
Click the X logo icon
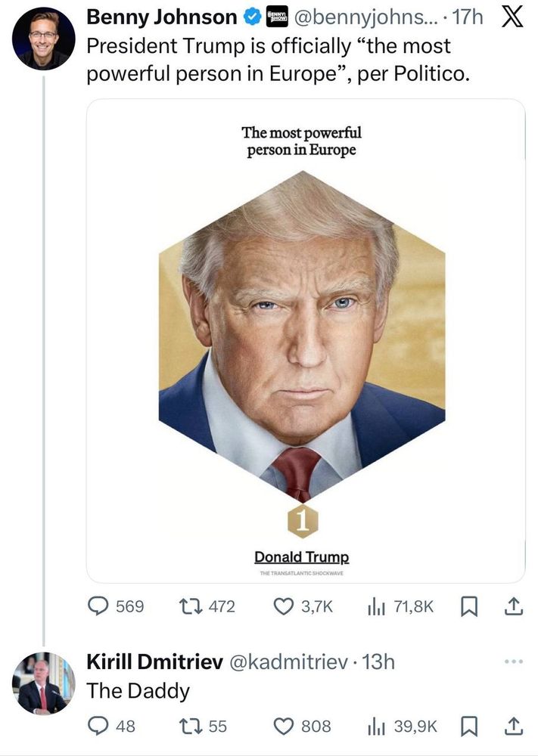tap(512, 18)
